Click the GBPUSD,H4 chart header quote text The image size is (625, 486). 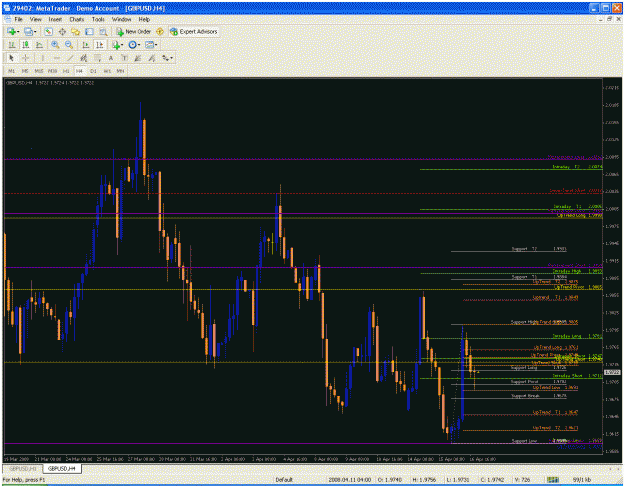tap(50, 83)
